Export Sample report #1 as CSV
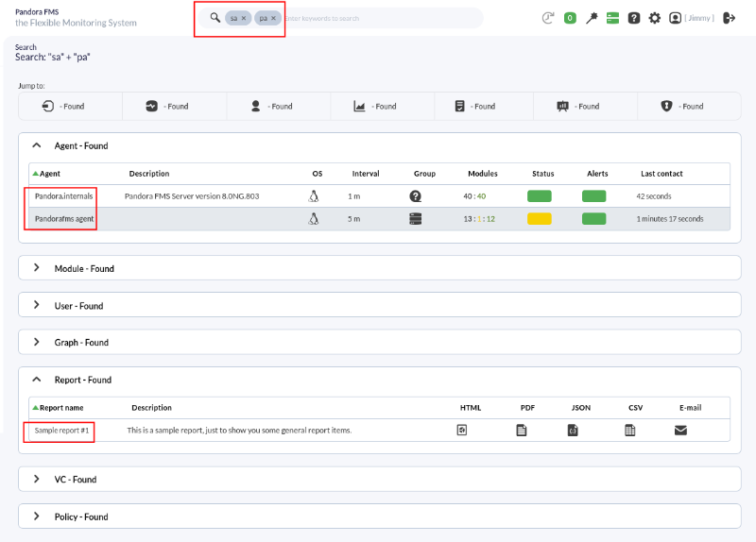Image resolution: width=756 pixels, height=542 pixels. (x=629, y=430)
